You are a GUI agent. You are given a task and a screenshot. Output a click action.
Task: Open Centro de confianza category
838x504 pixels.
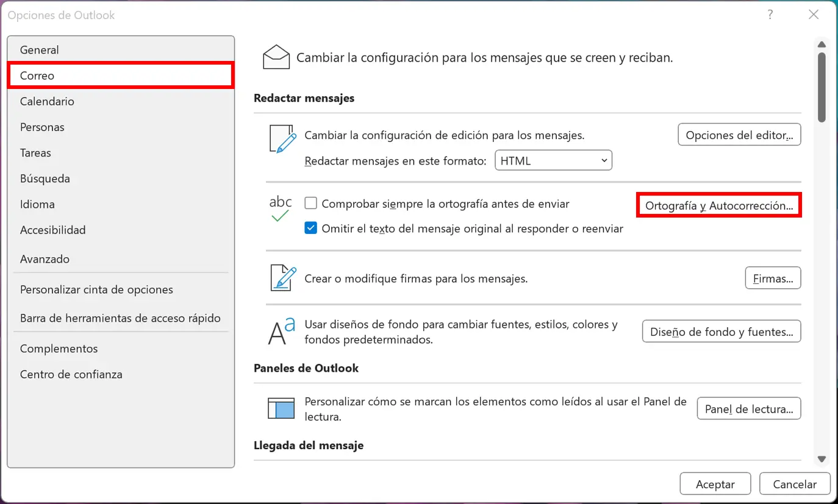(x=121, y=374)
